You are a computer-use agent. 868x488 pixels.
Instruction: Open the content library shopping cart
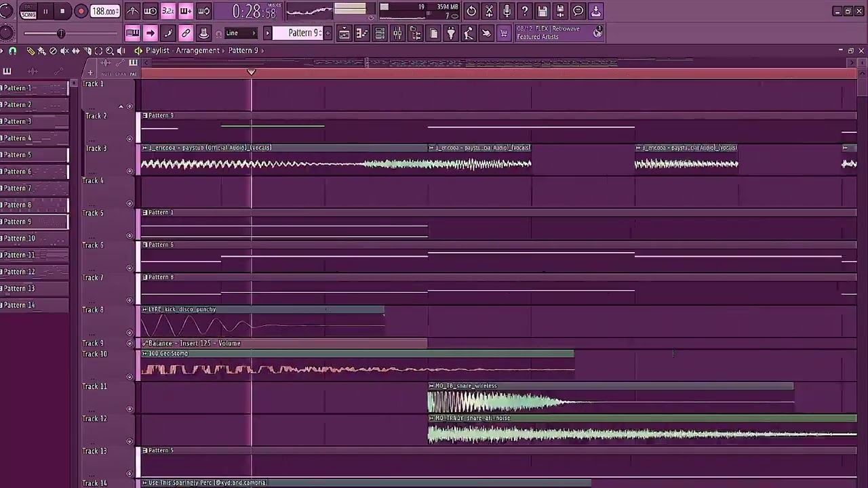(503, 33)
